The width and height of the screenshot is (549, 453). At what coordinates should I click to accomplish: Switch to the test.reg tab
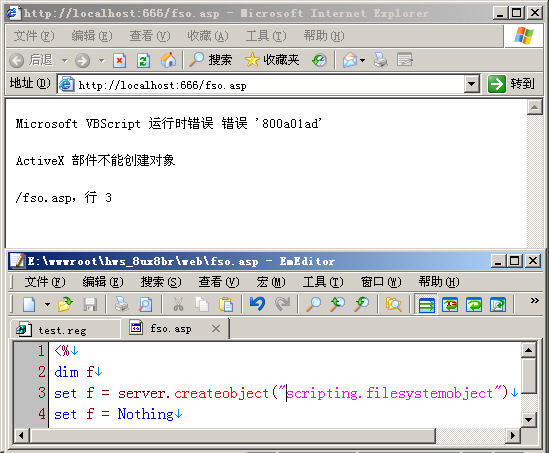click(62, 330)
